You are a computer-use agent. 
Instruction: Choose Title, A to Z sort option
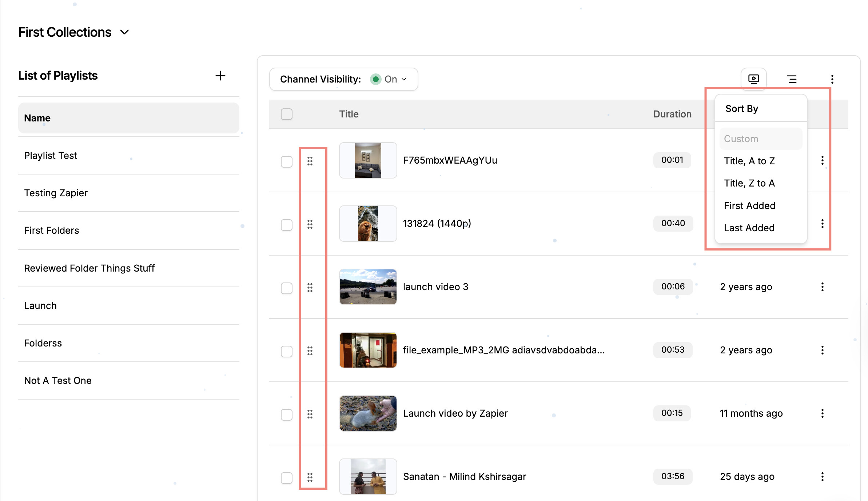[749, 161]
